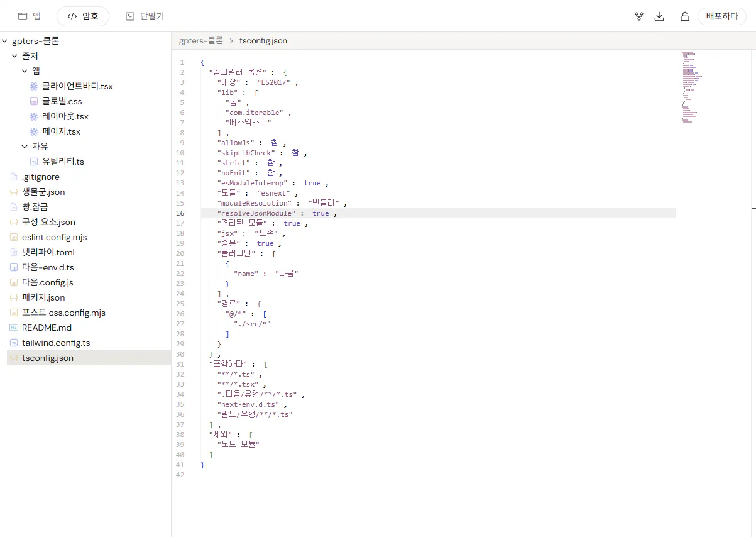Screen dimensions: 756x537
Task: Click line number 16 in gutter
Action: point(180,213)
